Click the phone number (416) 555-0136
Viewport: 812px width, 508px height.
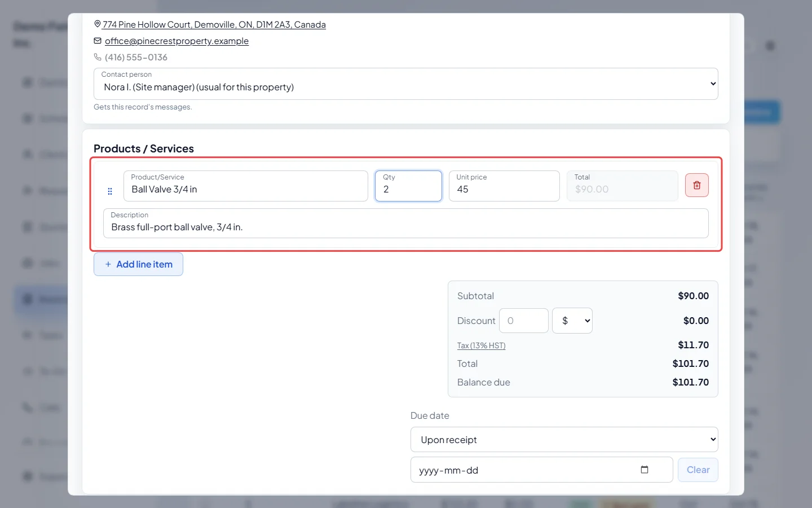(136, 57)
